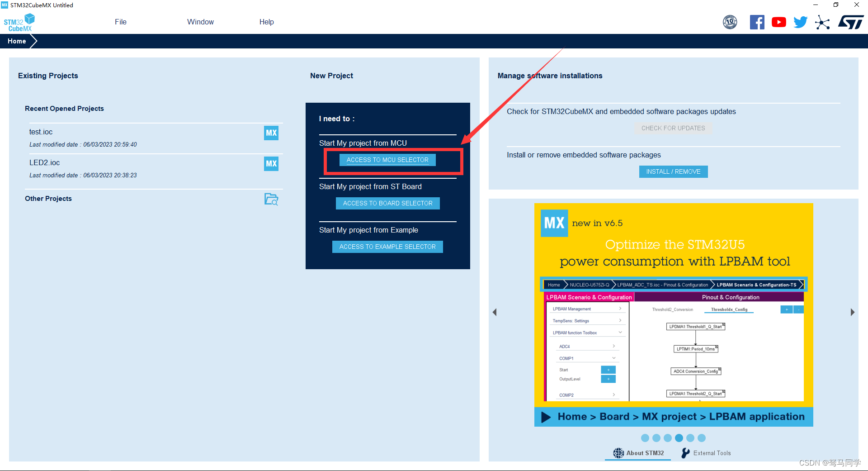
Task: Show previous banner slide
Action: (495, 312)
